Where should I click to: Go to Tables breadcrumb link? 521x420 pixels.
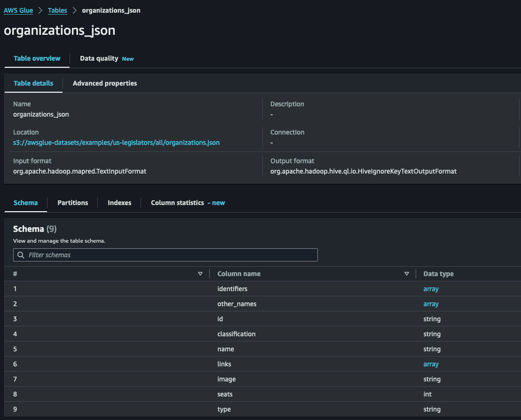(57, 10)
